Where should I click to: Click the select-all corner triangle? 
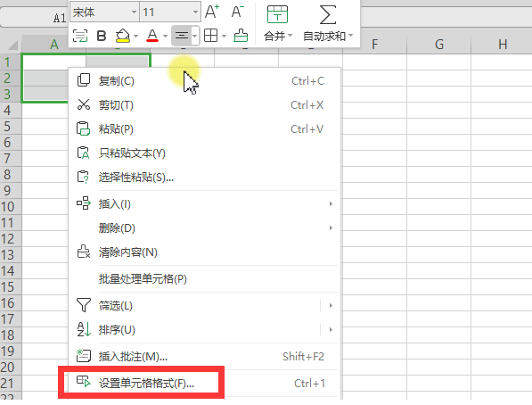point(12,45)
